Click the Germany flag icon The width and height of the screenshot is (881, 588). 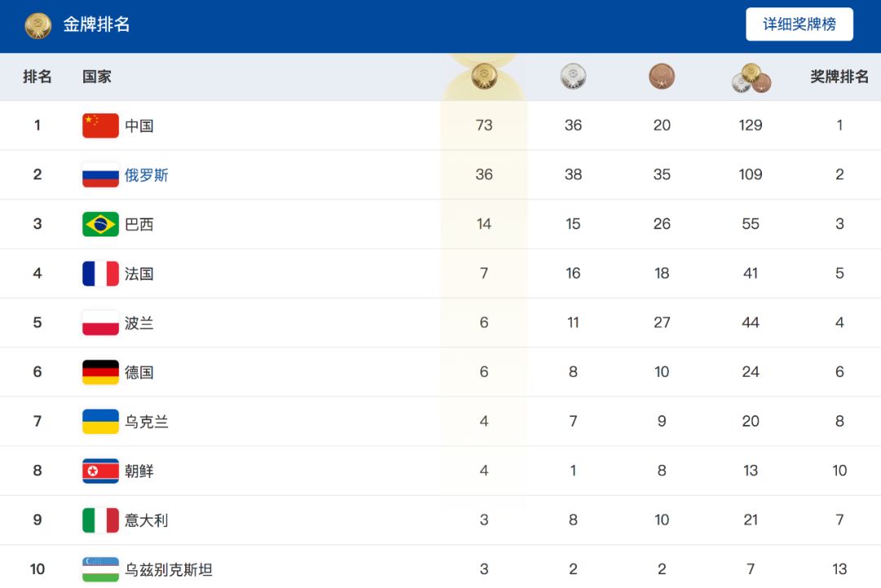coord(100,372)
